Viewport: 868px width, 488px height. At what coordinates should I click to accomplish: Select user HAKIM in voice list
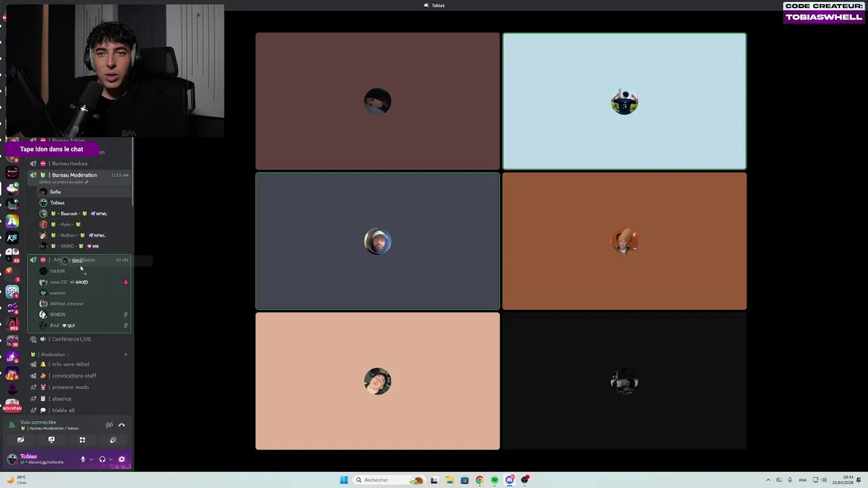coord(83,271)
